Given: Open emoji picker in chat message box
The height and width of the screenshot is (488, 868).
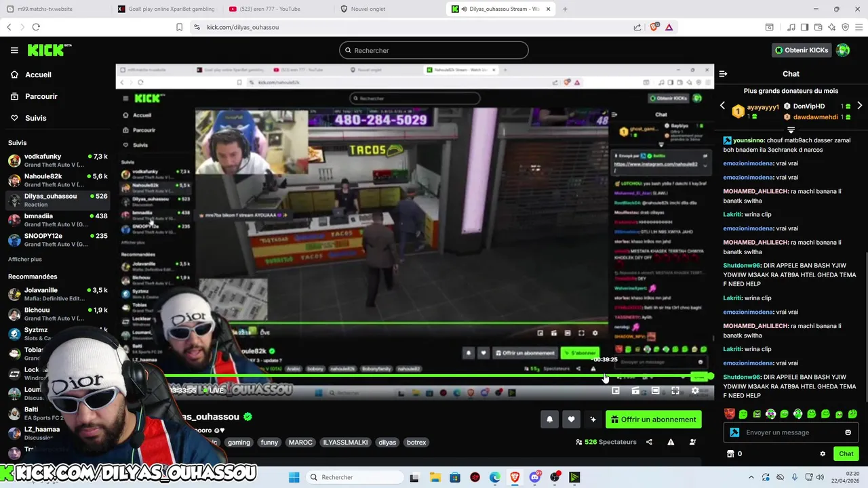Looking at the screenshot, I should pos(848,432).
